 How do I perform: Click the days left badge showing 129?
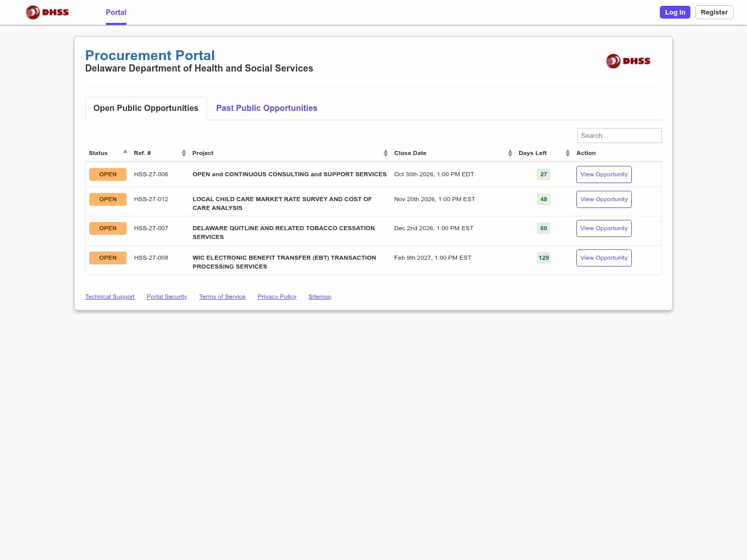point(544,258)
